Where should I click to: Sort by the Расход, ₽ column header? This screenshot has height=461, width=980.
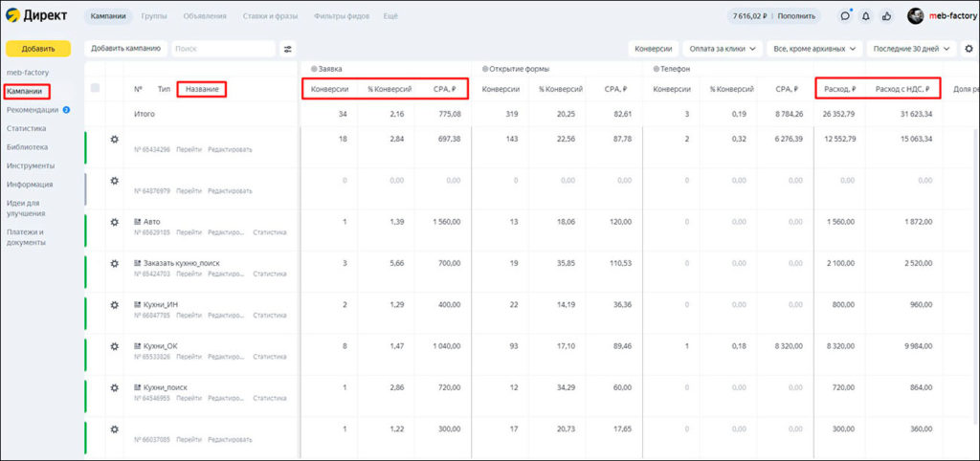click(x=840, y=89)
